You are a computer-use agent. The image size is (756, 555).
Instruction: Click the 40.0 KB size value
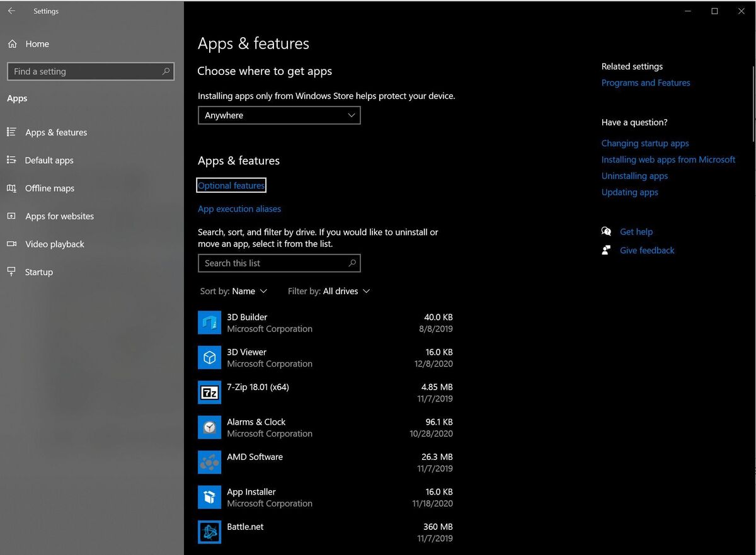[x=438, y=317]
